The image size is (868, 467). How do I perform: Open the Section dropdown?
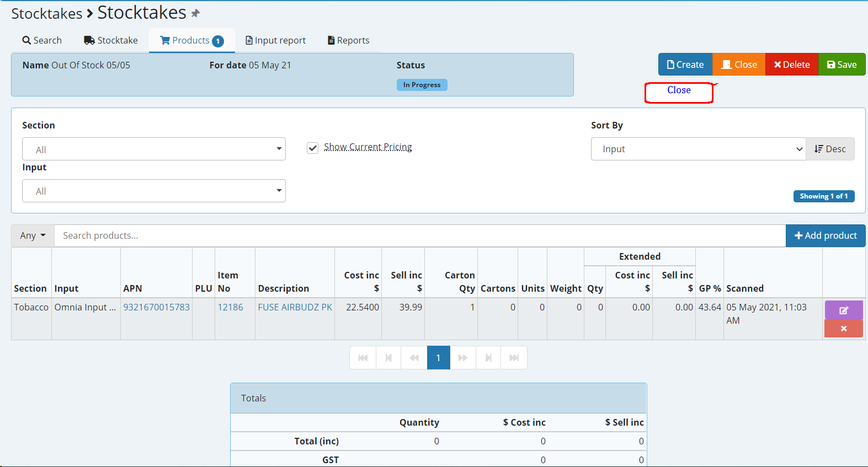pyautogui.click(x=154, y=149)
